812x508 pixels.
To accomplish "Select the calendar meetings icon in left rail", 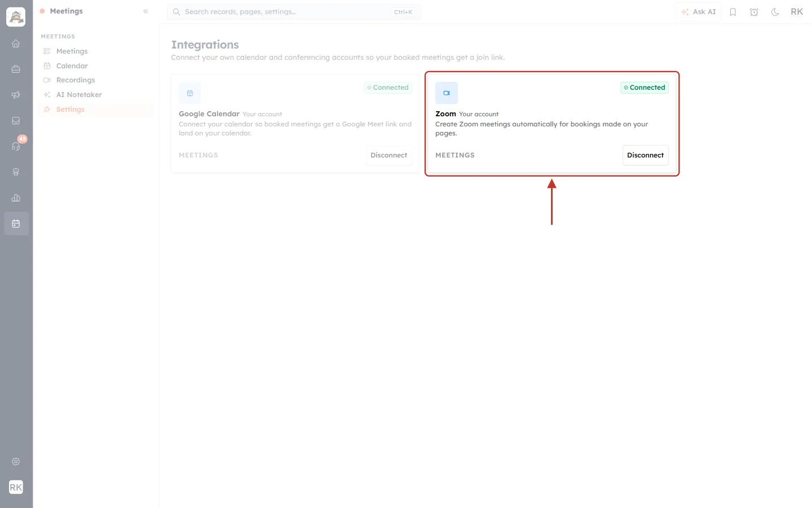I will [16, 224].
